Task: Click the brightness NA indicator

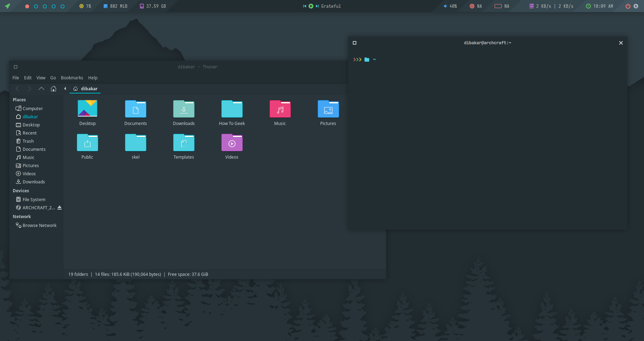Action: click(476, 6)
